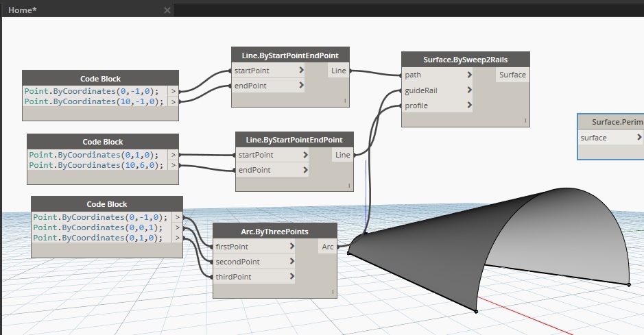Click the Surface output port of BySweep2Rails
The height and width of the screenshot is (335, 644).
tap(512, 75)
